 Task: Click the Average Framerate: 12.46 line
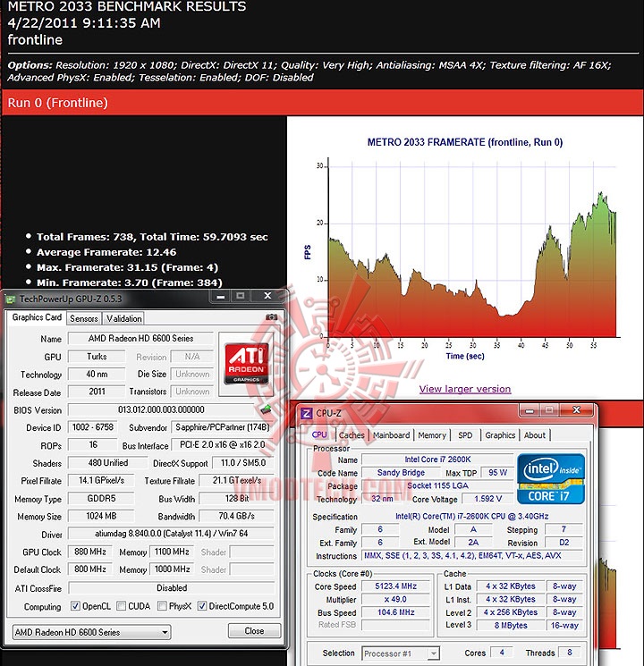point(106,252)
